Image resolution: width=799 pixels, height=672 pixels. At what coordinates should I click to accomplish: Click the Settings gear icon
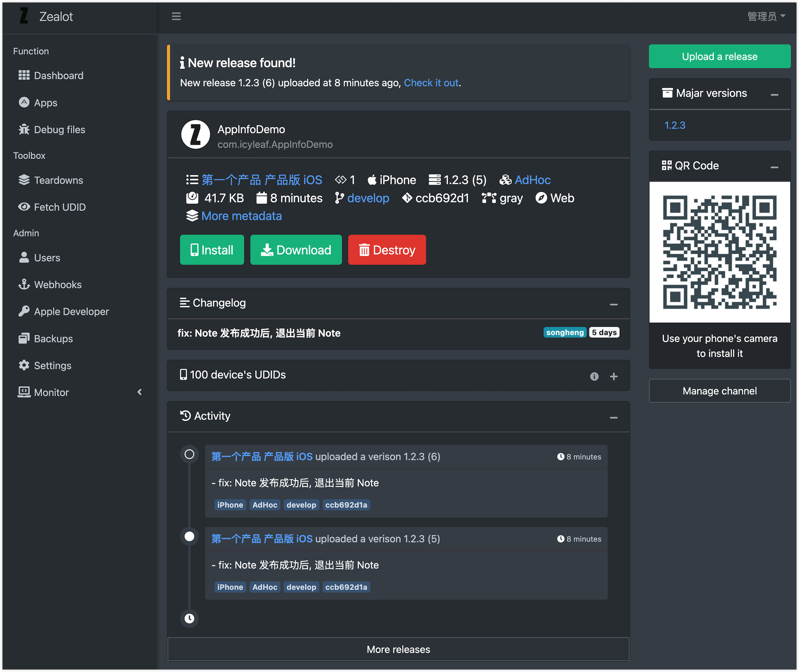point(24,365)
